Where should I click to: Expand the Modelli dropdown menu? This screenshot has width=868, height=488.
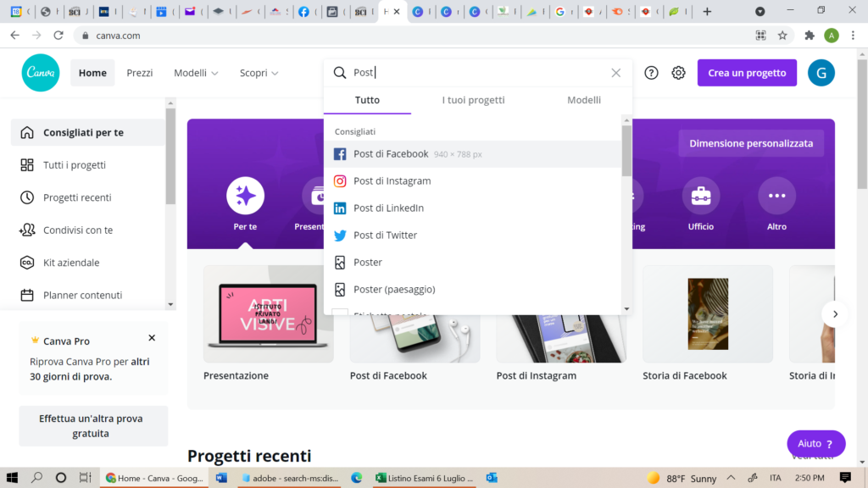point(196,73)
